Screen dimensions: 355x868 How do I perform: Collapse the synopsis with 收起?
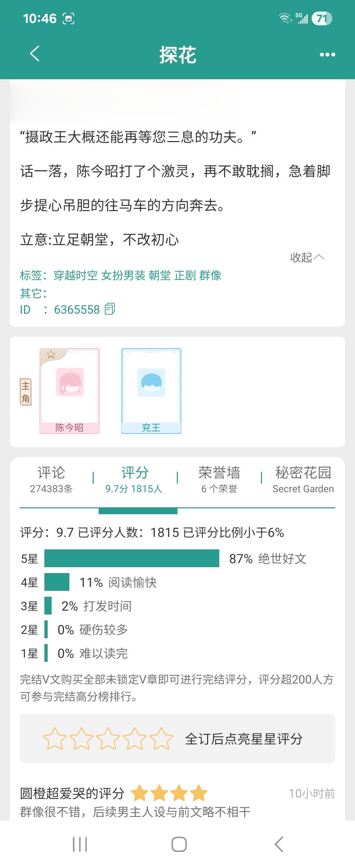[x=307, y=257]
